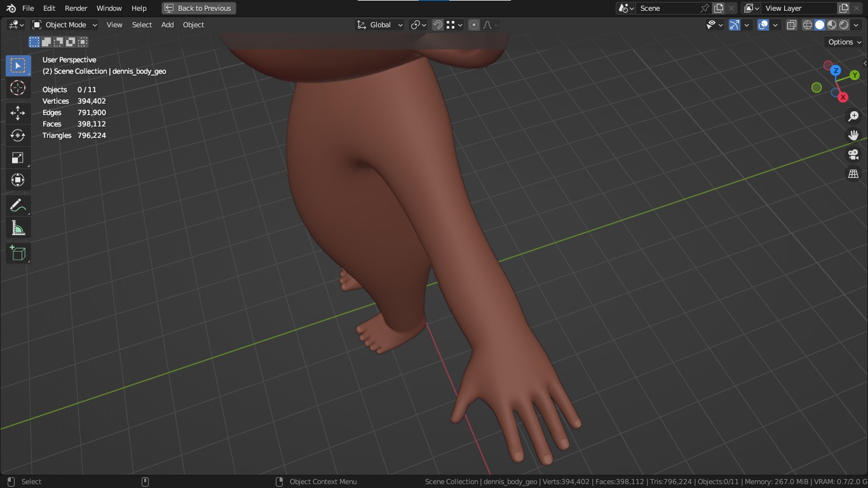The height and width of the screenshot is (488, 868).
Task: Toggle X-ray mode
Action: click(792, 25)
